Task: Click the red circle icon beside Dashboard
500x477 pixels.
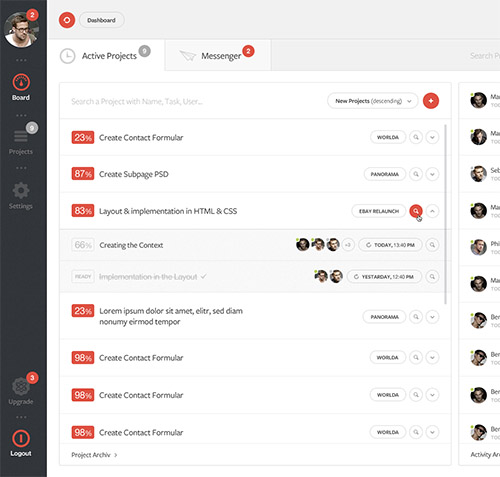Action: (67, 20)
